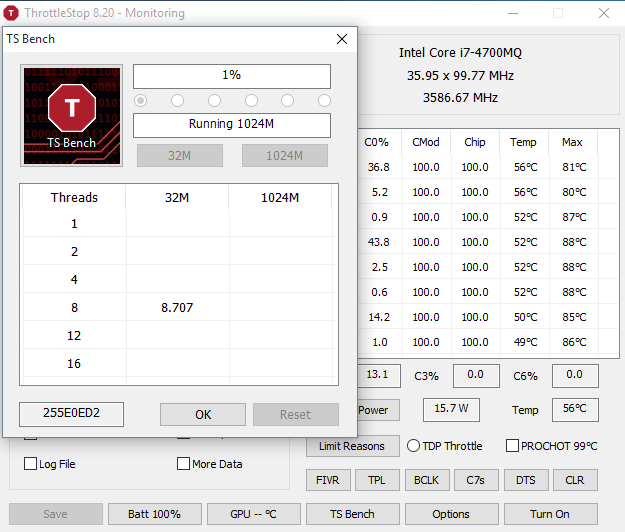Click the 87°C max temperature cell

point(574,217)
